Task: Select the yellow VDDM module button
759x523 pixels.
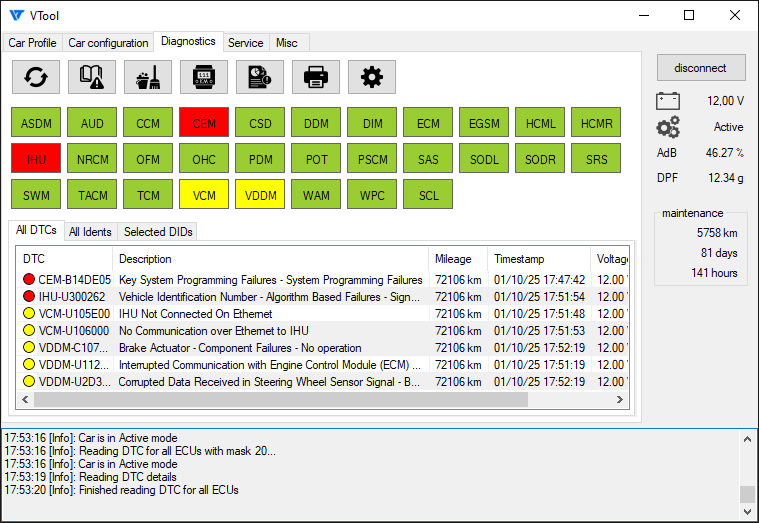Action: pos(260,194)
